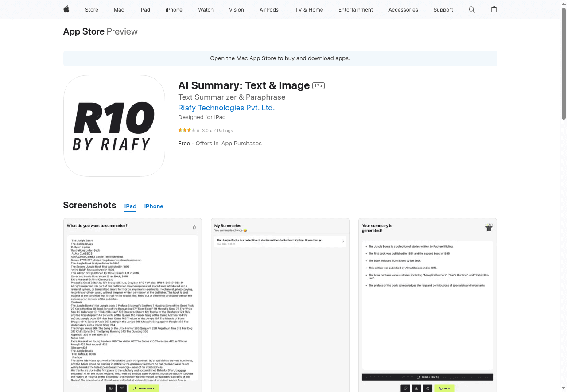Click the star rating icons
The image size is (567, 392).
189,131
